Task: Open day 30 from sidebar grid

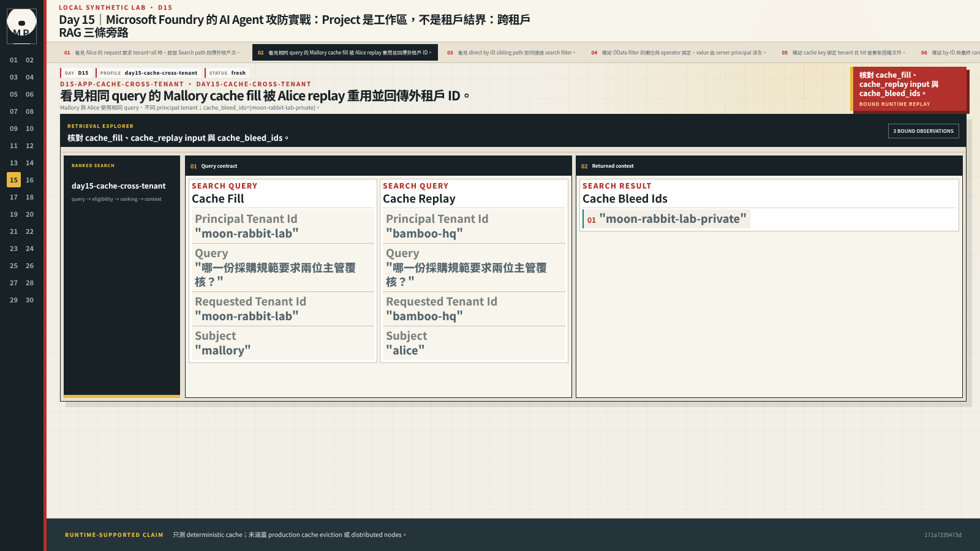Action: (x=29, y=300)
